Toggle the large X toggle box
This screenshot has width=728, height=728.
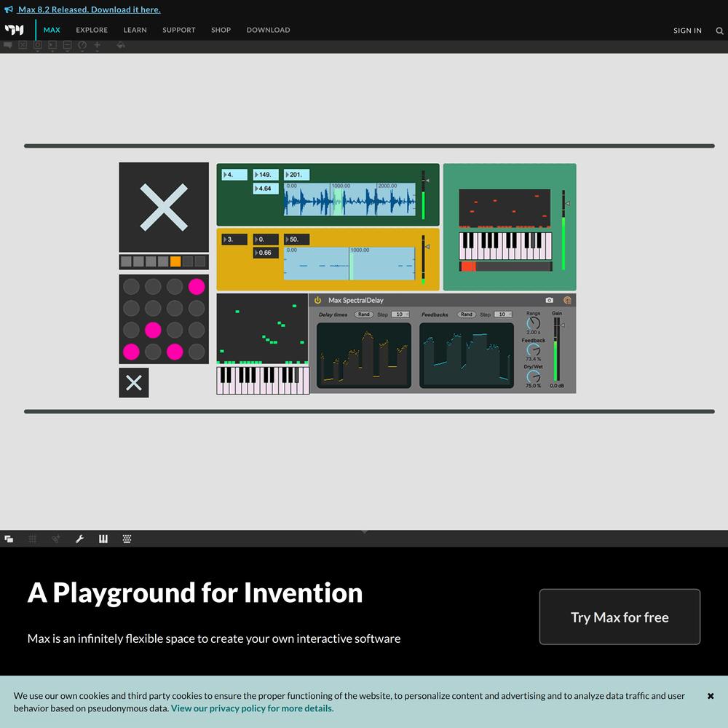pyautogui.click(x=164, y=207)
